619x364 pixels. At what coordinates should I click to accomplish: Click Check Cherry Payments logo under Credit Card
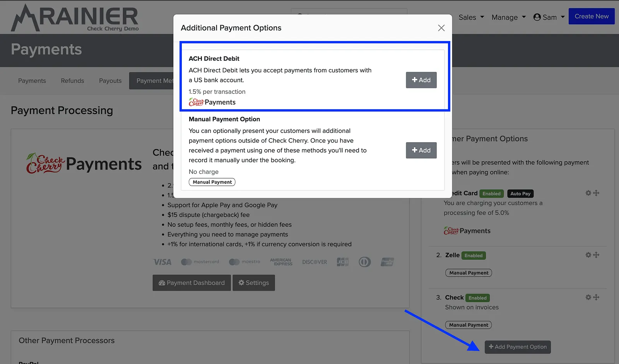(x=467, y=231)
